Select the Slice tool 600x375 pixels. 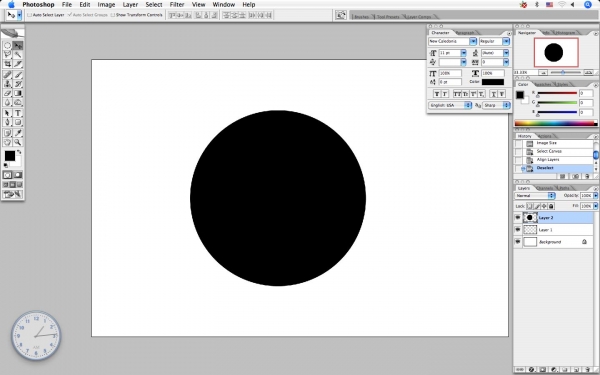click(18, 64)
